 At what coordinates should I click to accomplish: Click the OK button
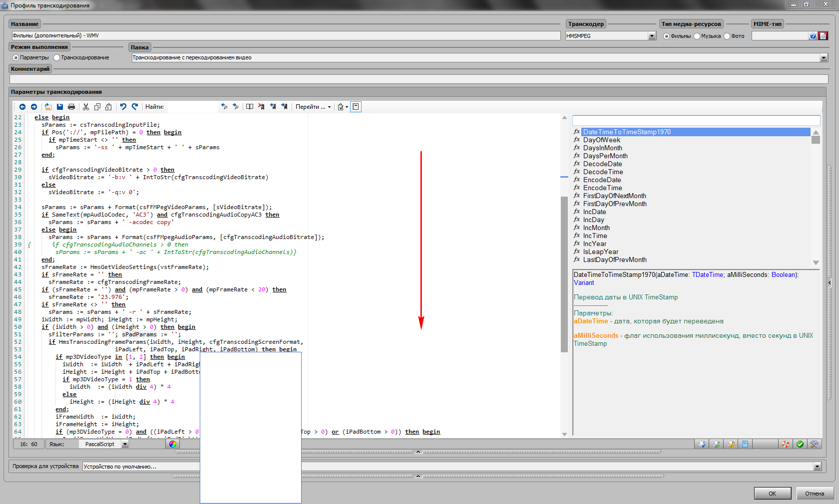pyautogui.click(x=772, y=494)
